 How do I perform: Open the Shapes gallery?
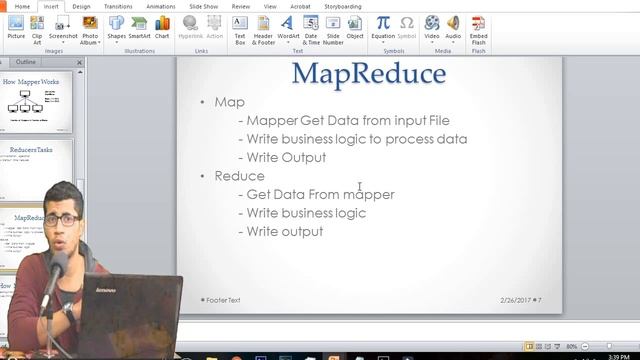tap(116, 29)
